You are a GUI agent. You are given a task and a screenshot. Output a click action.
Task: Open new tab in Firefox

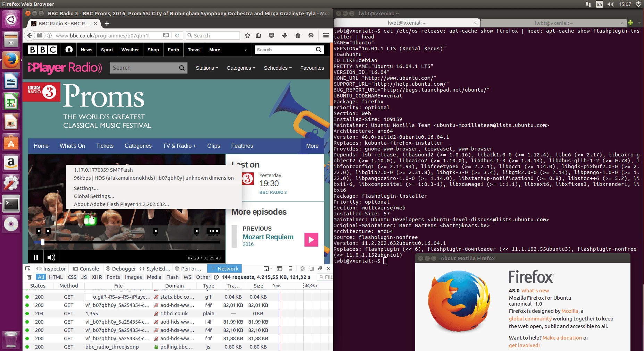tap(107, 24)
